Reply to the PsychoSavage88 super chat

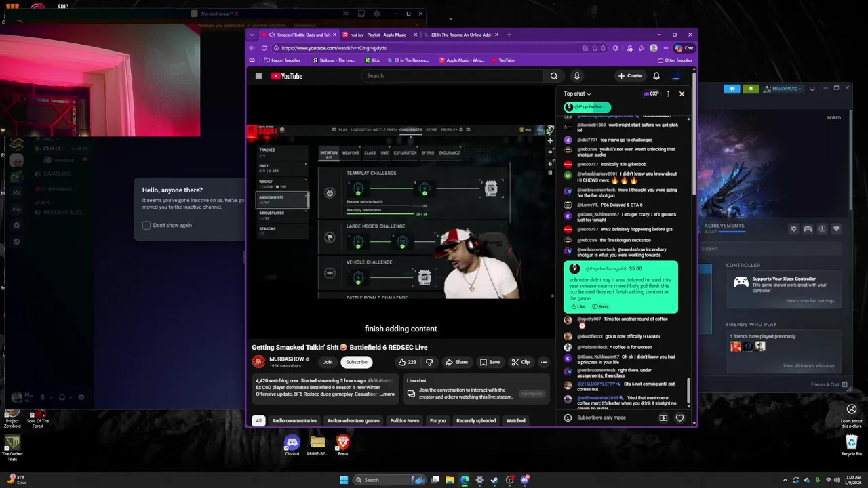(601, 306)
